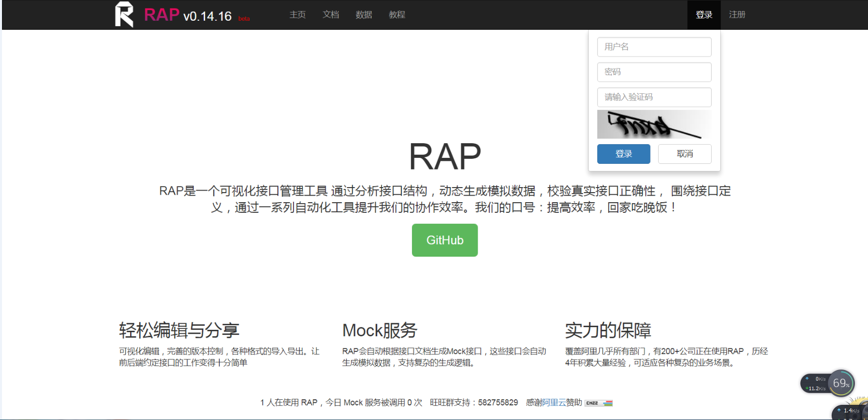Click the 登录 nav tab

[x=704, y=15]
